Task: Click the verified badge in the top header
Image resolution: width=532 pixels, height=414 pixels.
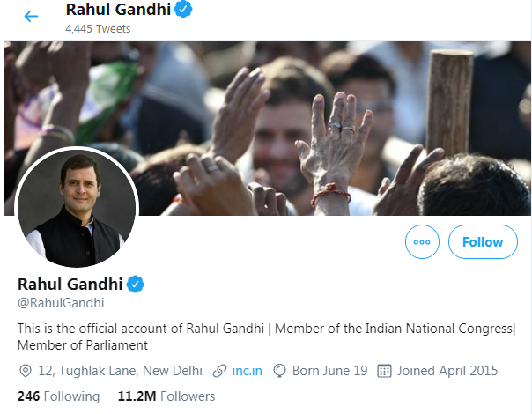Action: 183,10
